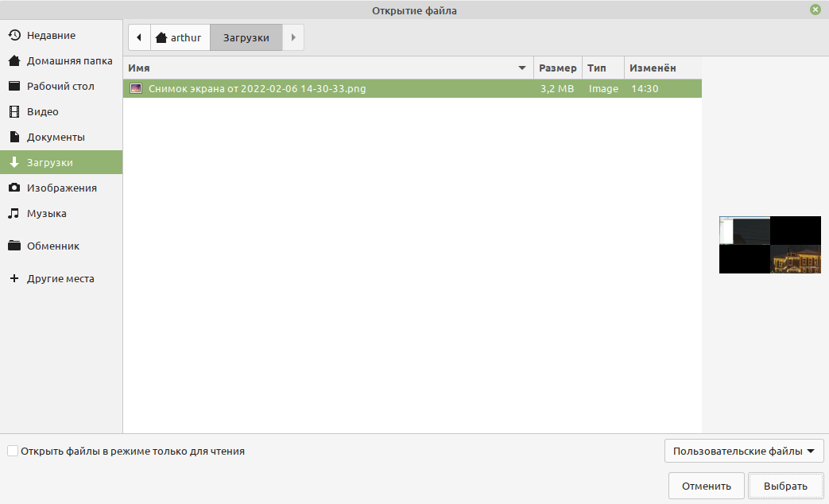Select the Images camera icon
Screen dimensions: 829x504
[x=14, y=188]
